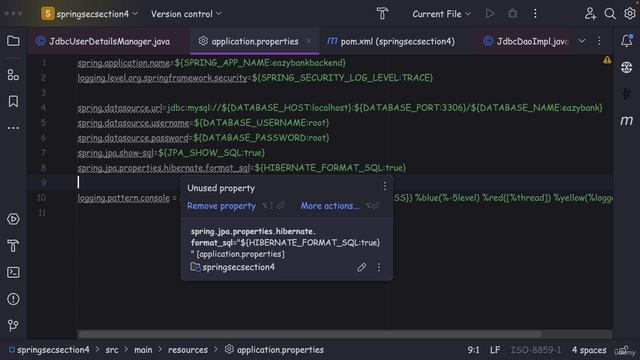Click the warning indicator in editor corner

(607, 60)
